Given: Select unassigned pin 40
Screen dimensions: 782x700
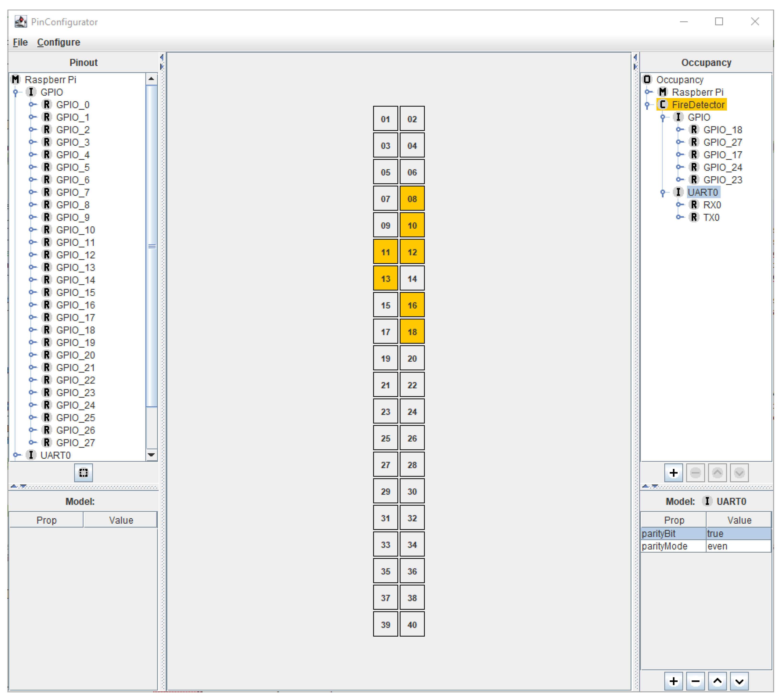Looking at the screenshot, I should click(x=412, y=625).
